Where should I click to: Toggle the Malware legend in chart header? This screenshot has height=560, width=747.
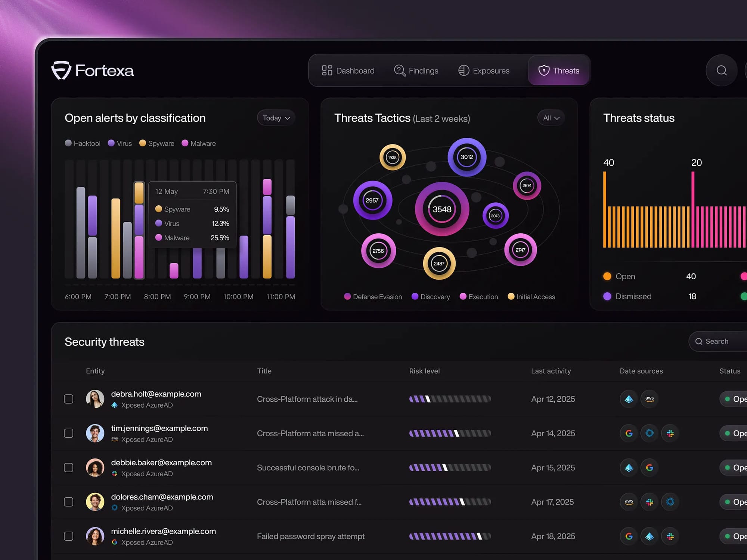[198, 143]
